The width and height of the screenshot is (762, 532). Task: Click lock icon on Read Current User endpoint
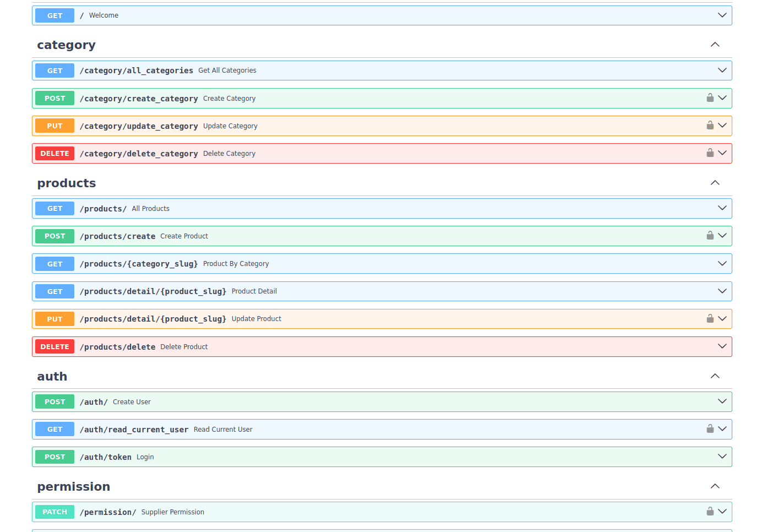click(710, 429)
